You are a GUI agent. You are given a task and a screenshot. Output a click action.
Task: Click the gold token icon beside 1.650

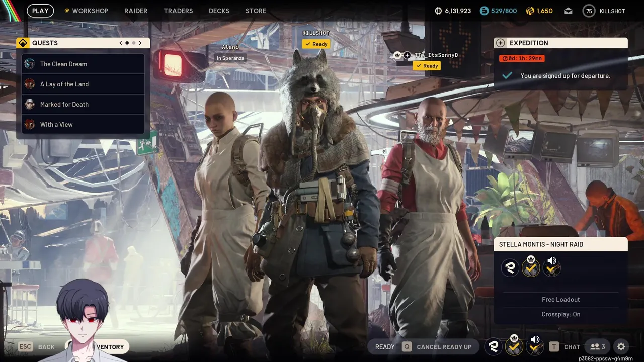coord(530,11)
